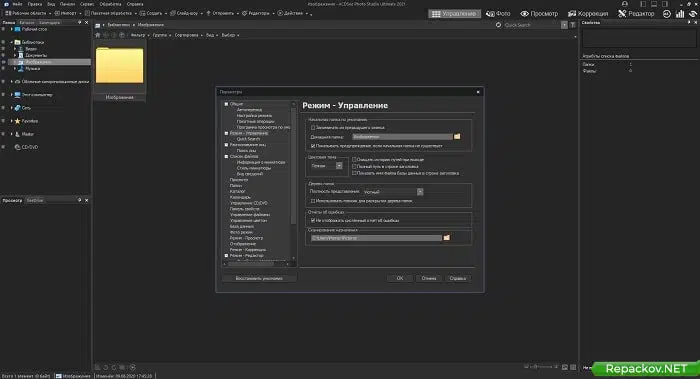This screenshot has width=700, height=379.
Task: Enable full path in the title bar
Action: coord(354,167)
